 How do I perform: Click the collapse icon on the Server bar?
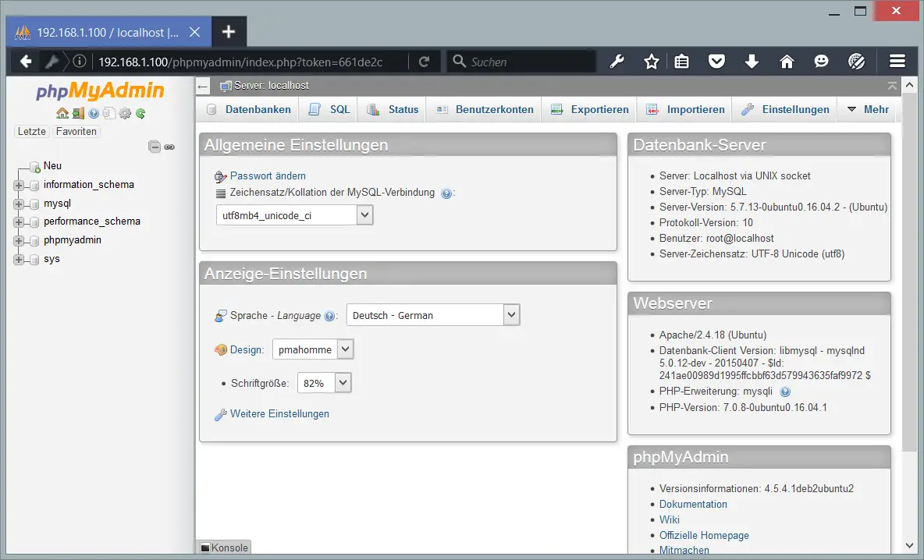[x=892, y=86]
